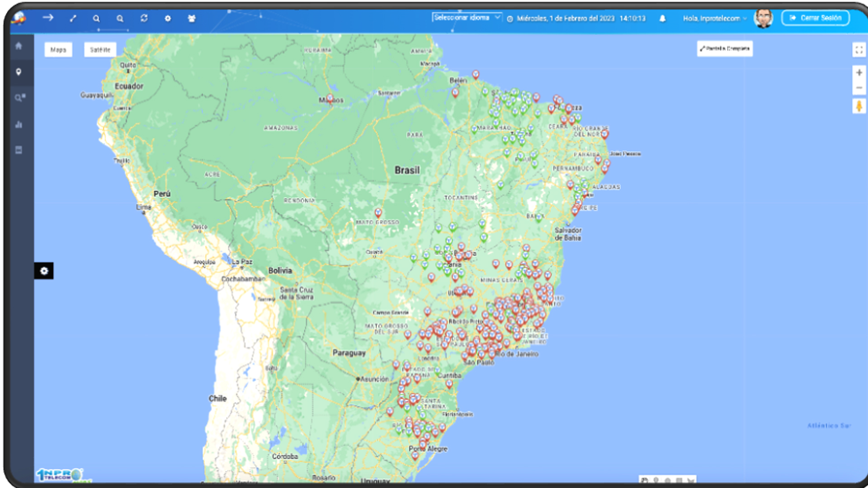Toggle the map fullscreen icon
Viewport: 868px width, 488px height.
859,50
